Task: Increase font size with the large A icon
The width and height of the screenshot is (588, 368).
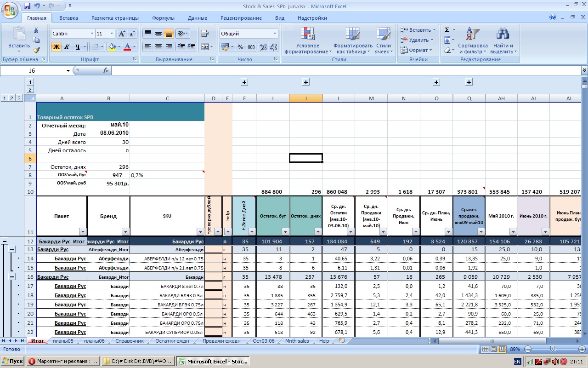Action: (x=122, y=34)
